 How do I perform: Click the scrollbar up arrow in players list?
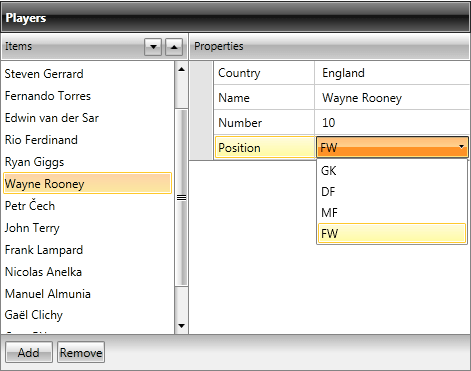[181, 69]
